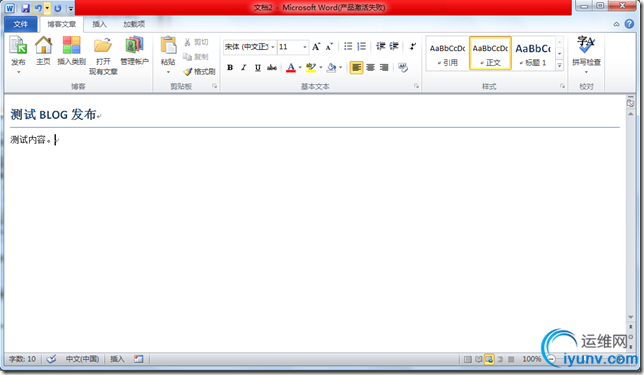Image resolution: width=644 pixels, height=375 pixels.
Task: Click Shrink Font icon
Action: pyautogui.click(x=329, y=46)
